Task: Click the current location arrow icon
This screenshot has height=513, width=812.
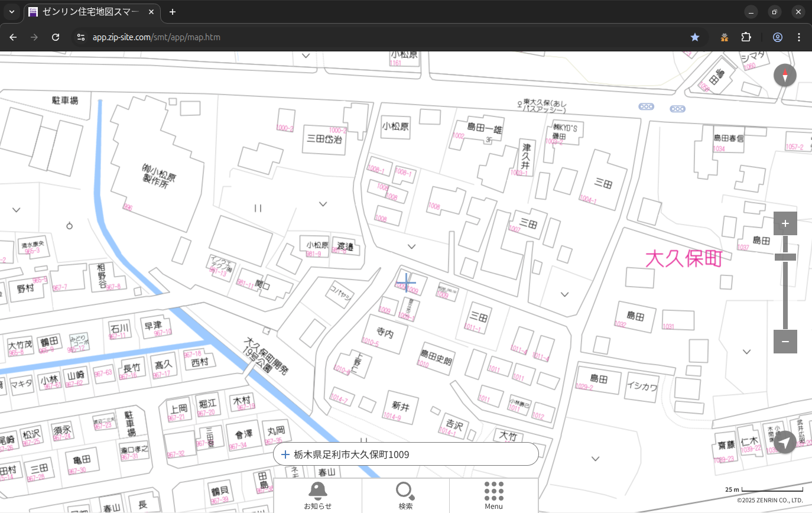Action: pyautogui.click(x=785, y=442)
